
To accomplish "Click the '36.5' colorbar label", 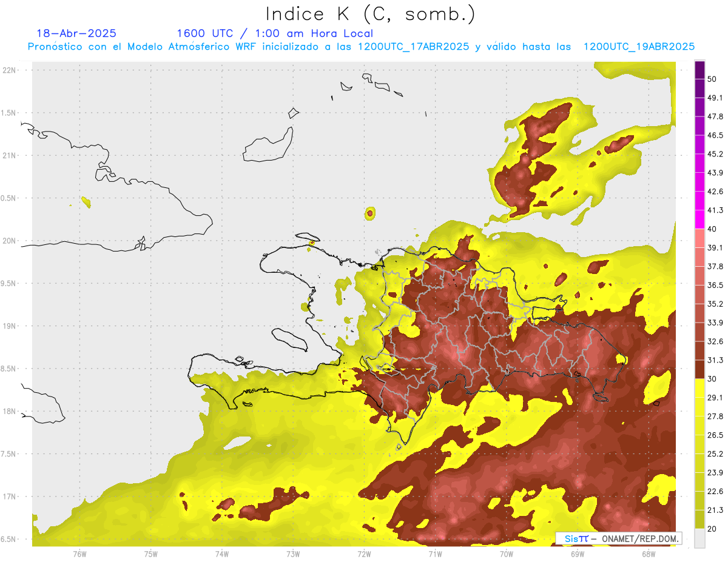I will coord(715,285).
